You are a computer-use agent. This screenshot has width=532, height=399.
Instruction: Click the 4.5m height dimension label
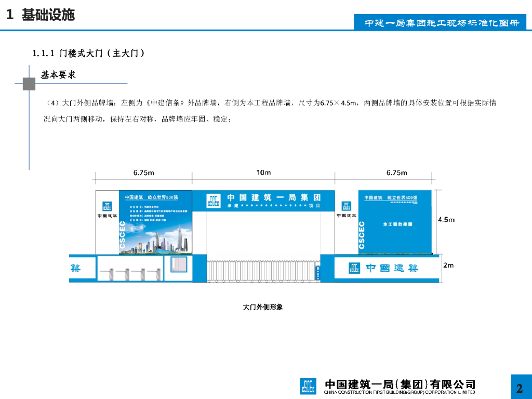click(x=446, y=220)
